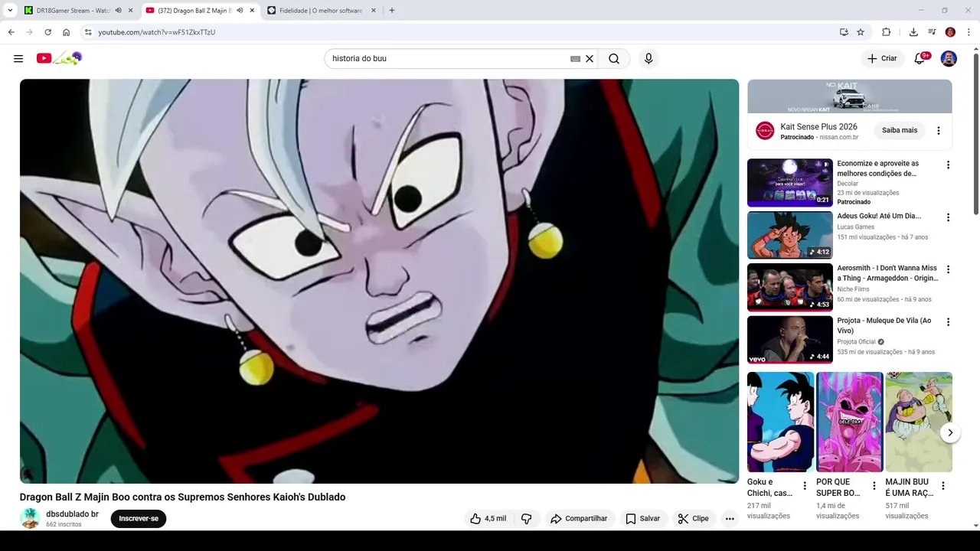Screen dimensions: 980x551
Task: Mute the Dragon Ball Z tab audio
Action: click(x=240, y=11)
